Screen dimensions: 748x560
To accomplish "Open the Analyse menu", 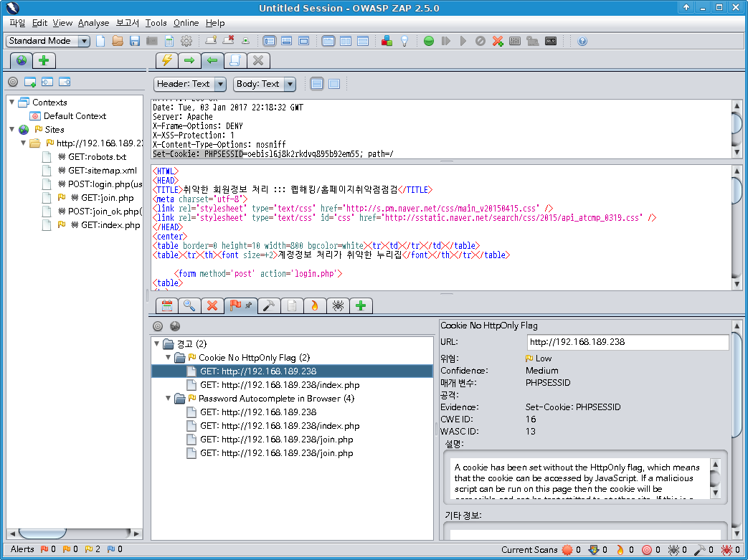I will coord(93,23).
